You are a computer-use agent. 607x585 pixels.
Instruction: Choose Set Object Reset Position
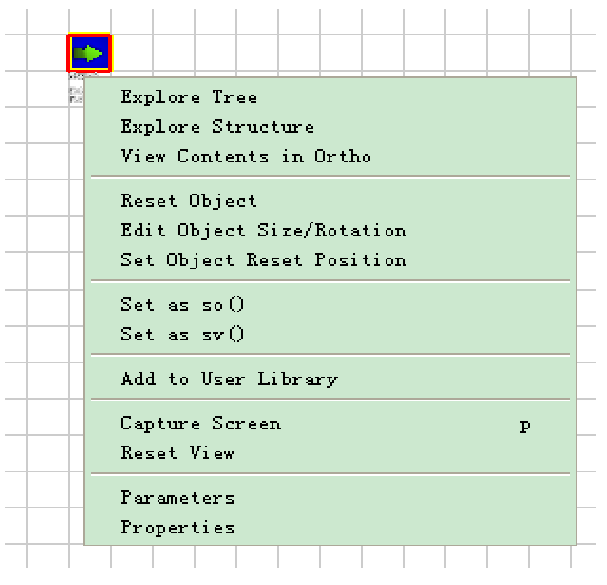pyautogui.click(x=263, y=260)
